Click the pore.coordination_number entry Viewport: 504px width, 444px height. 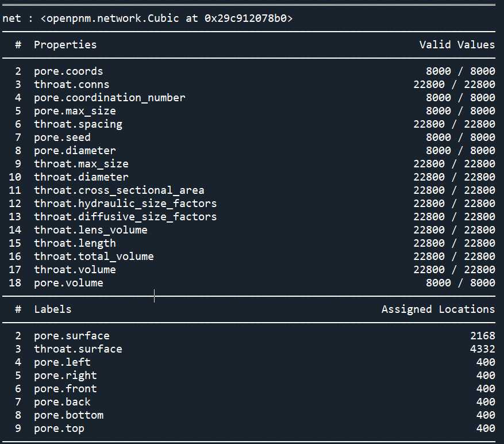(x=110, y=98)
